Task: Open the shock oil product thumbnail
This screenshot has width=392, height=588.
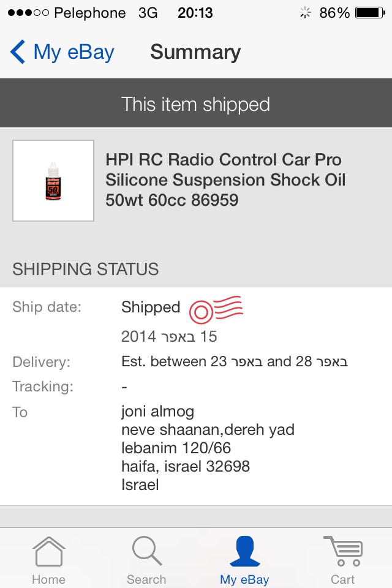Action: (53, 181)
